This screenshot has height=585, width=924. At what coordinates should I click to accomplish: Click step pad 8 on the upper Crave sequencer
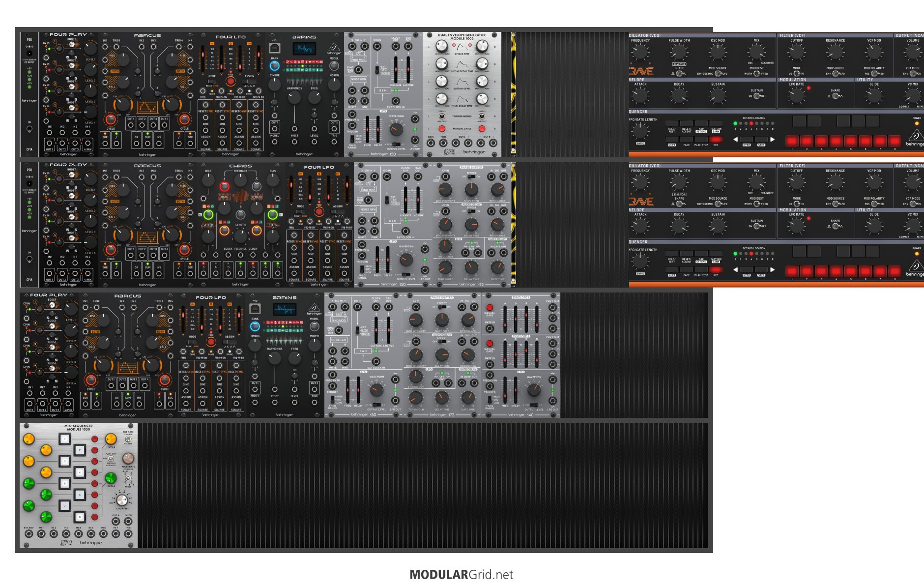pyautogui.click(x=895, y=141)
